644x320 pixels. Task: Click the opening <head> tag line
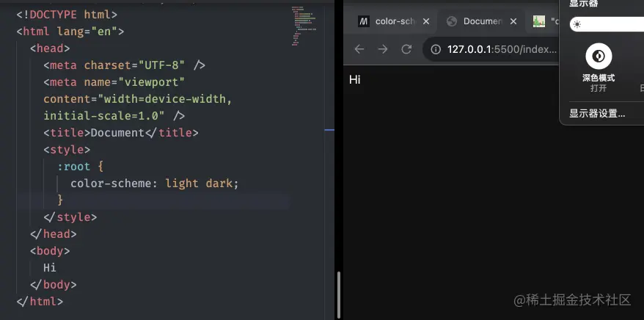click(50, 48)
